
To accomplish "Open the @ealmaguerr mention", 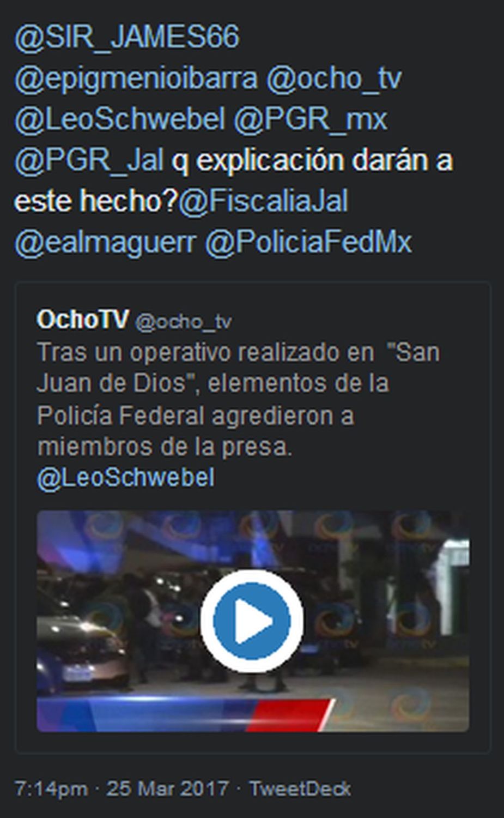I will tap(105, 243).
